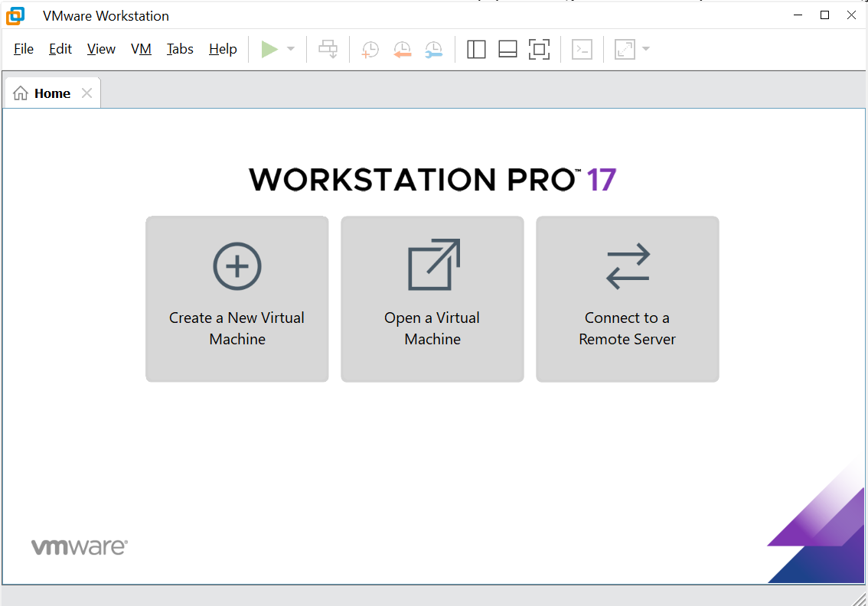This screenshot has width=868, height=606.
Task: Click the console view terminal icon
Action: (582, 50)
